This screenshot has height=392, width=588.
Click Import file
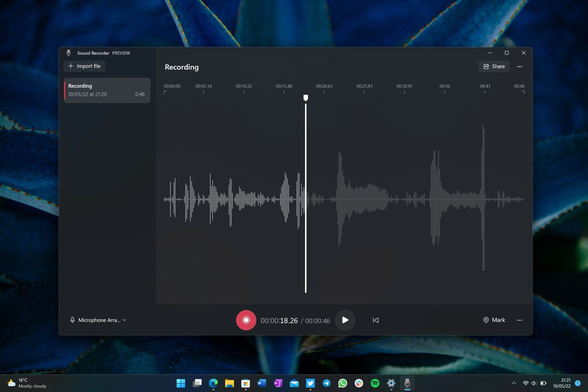click(x=84, y=66)
